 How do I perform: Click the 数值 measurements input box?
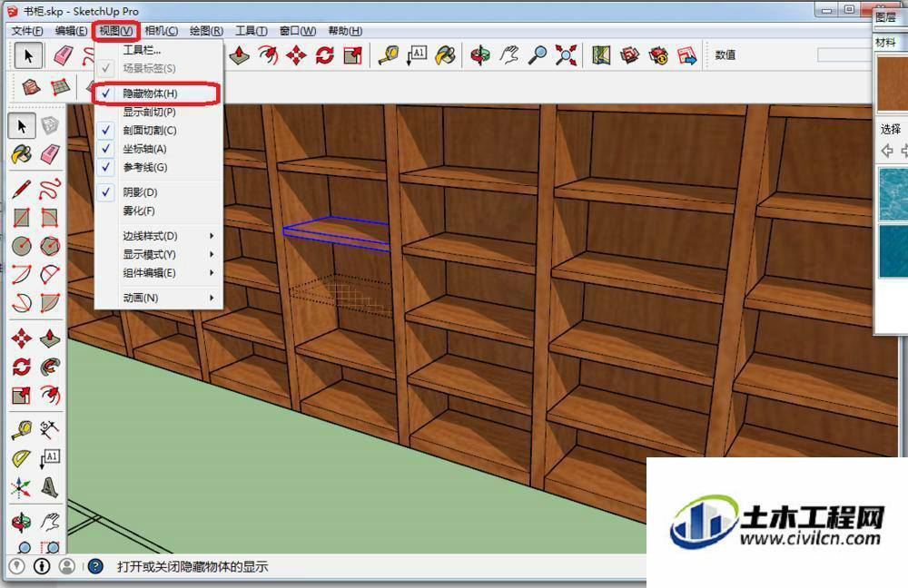click(x=844, y=55)
